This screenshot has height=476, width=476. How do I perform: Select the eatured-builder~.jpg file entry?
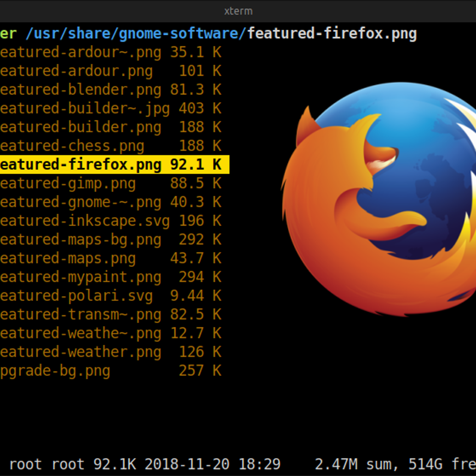coord(115,109)
